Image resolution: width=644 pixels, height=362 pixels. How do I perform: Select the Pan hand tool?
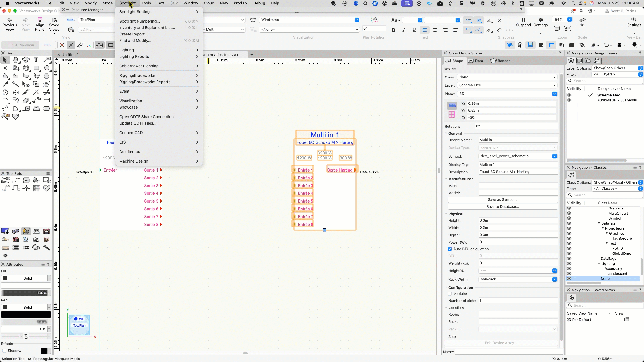click(16, 60)
